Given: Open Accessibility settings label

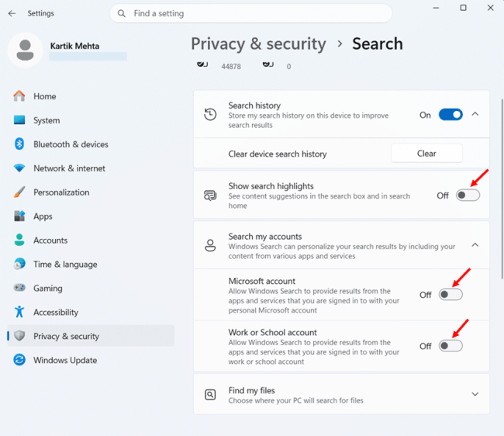Looking at the screenshot, I should (x=56, y=312).
